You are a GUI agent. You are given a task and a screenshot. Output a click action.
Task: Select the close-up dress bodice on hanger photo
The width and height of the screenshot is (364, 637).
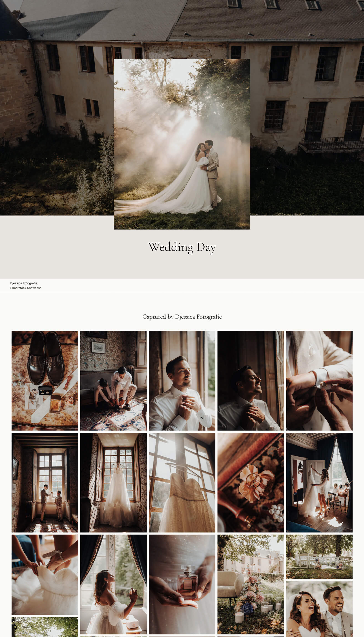click(182, 483)
